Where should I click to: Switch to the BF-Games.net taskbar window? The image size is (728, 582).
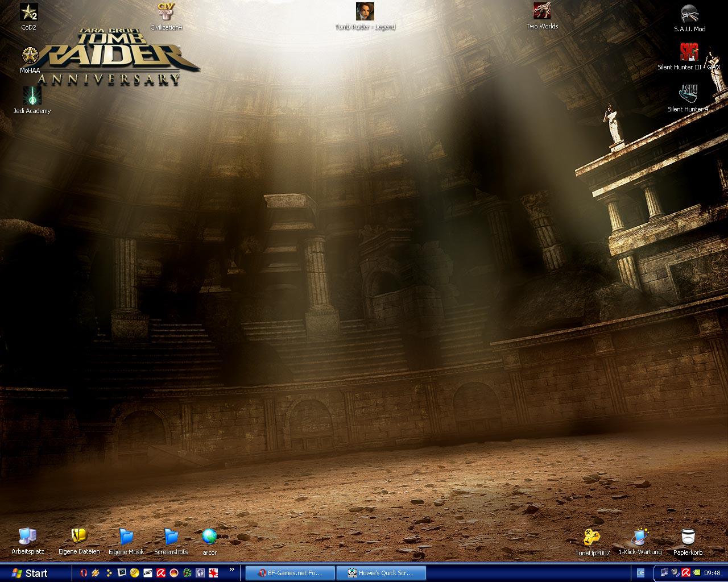coord(290,573)
